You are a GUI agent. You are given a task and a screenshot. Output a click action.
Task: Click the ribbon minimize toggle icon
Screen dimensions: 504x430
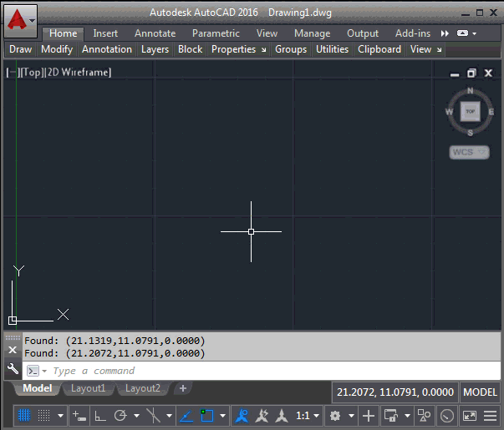[462, 33]
